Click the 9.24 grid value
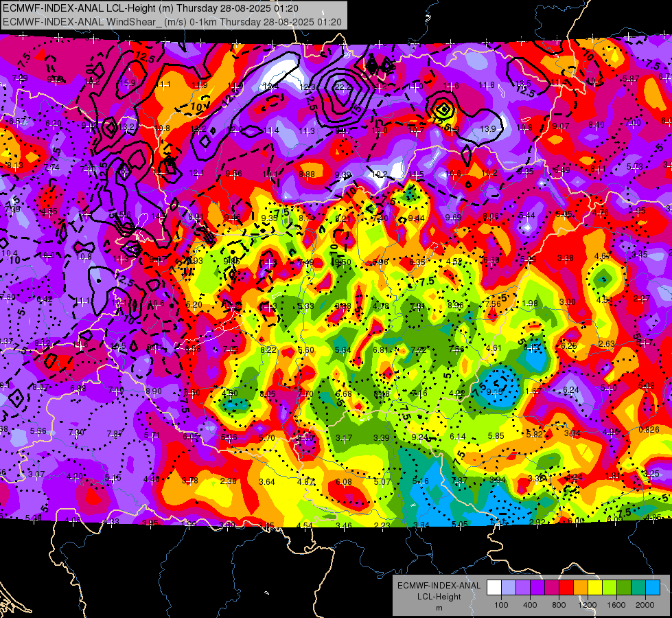The height and width of the screenshot is (618, 672). pyautogui.click(x=419, y=437)
